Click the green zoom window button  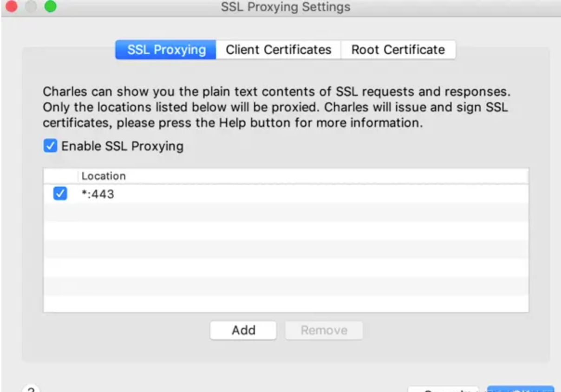coord(50,7)
